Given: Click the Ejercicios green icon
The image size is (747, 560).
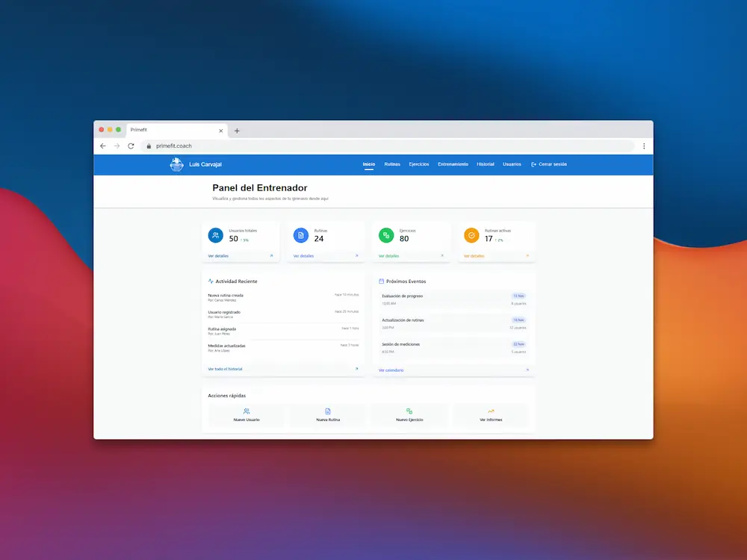Looking at the screenshot, I should [x=386, y=235].
